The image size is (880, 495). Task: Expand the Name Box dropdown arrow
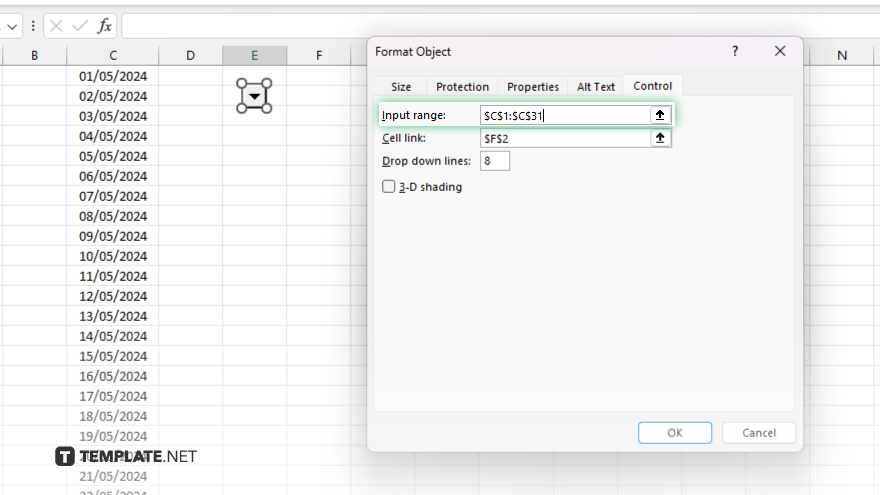[13, 26]
